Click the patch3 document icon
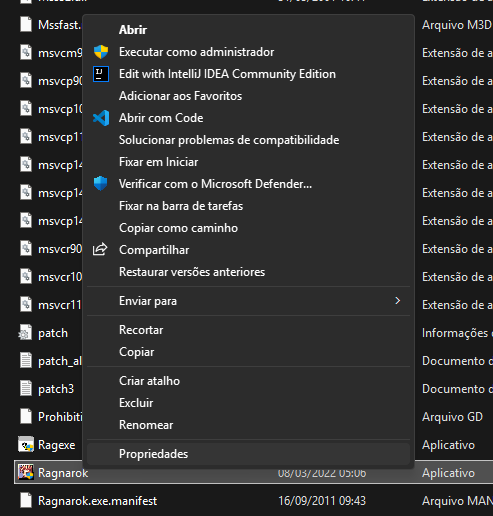 (26, 389)
